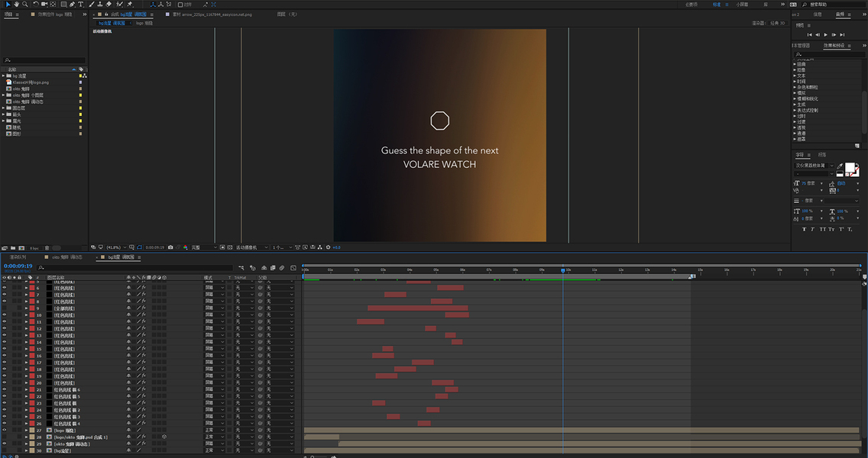Click the red label color of layer 11
The image size is (868, 458).
32,321
